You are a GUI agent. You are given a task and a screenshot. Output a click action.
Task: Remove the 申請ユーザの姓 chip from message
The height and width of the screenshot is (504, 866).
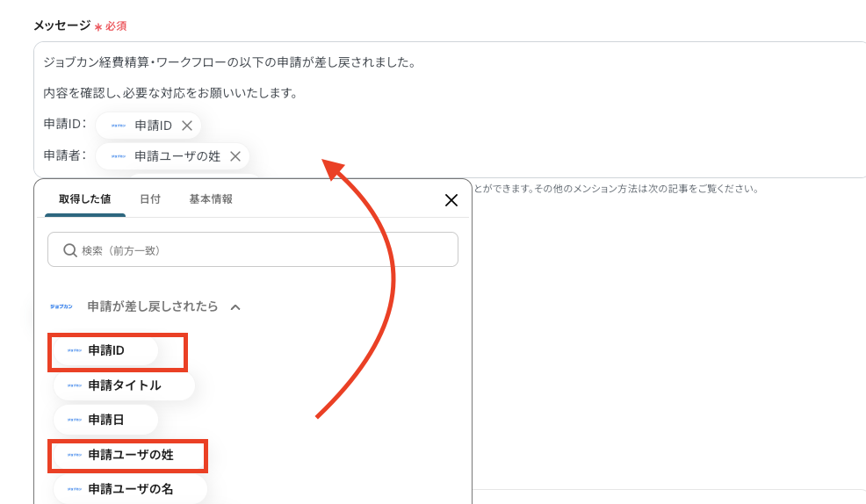click(235, 157)
